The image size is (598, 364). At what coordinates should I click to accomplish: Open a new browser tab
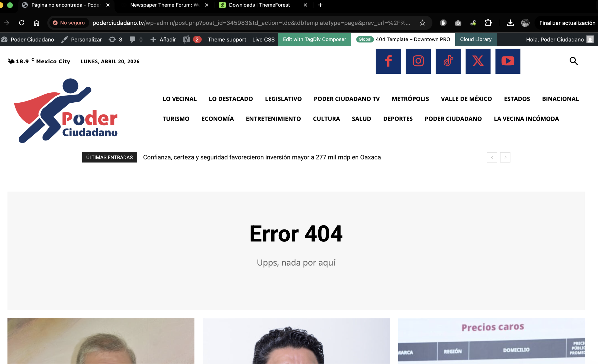(x=320, y=5)
